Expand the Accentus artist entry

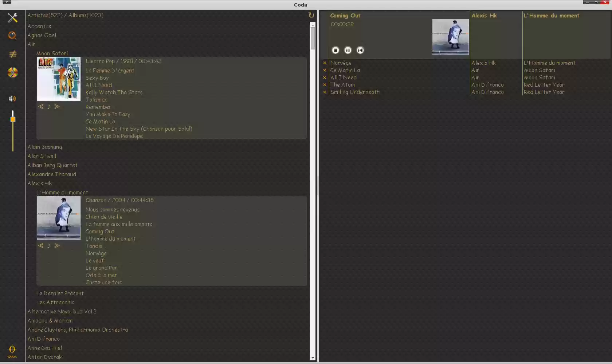pyautogui.click(x=39, y=26)
